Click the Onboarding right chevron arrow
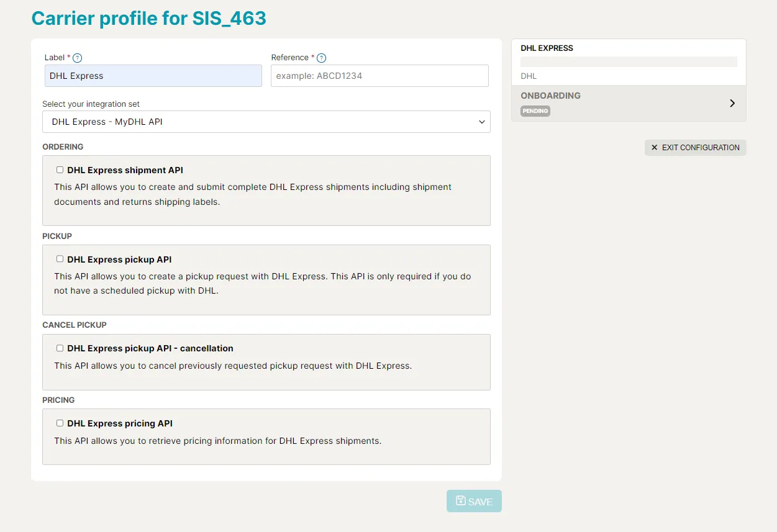777x532 pixels. point(732,103)
